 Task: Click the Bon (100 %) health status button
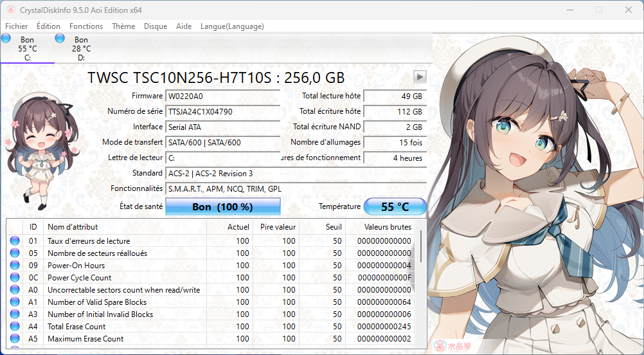(x=222, y=206)
